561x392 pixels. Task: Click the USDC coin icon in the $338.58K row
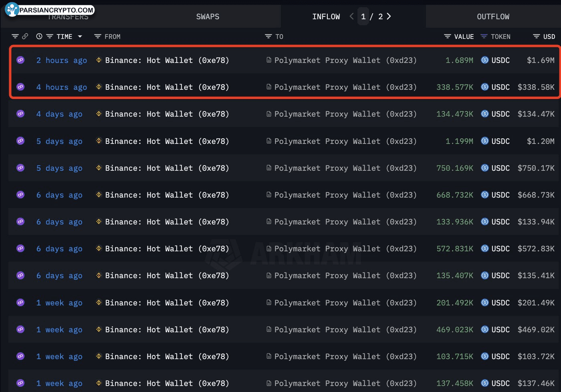[484, 87]
